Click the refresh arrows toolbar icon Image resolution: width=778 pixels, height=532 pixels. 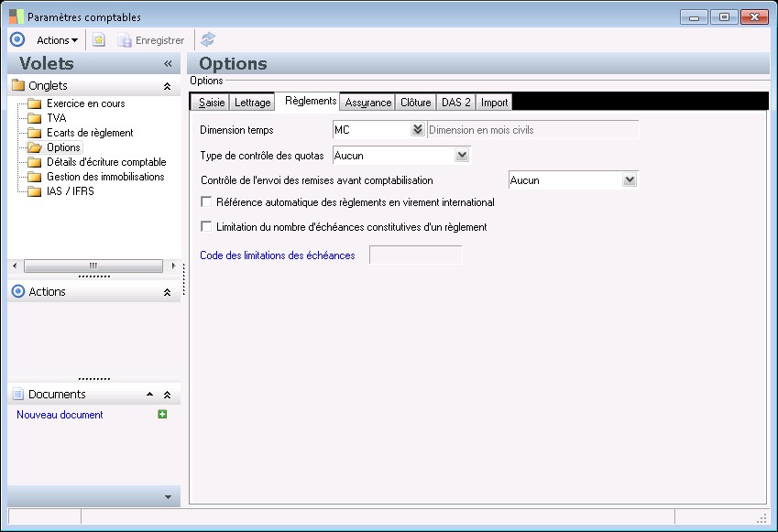[x=208, y=40]
